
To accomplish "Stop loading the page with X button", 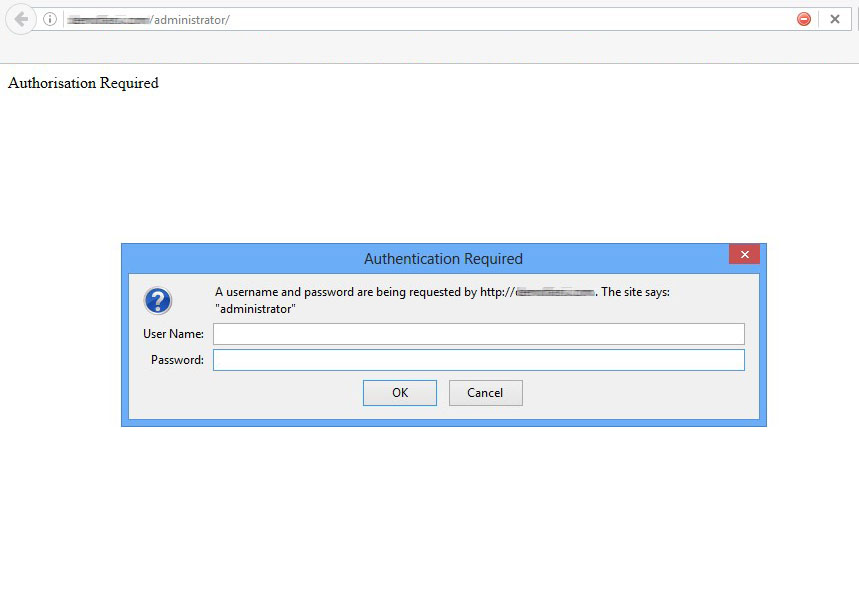I will click(835, 19).
